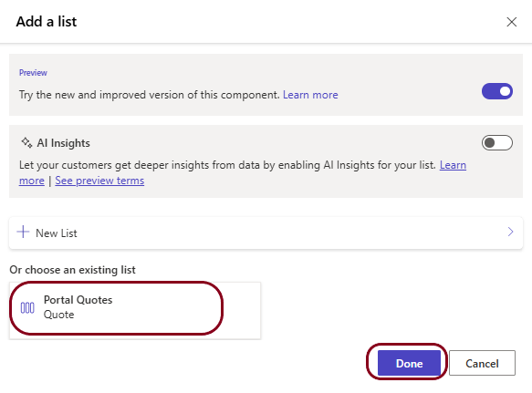Click the AI Insights description text
Image resolution: width=532 pixels, height=393 pixels.
227,165
